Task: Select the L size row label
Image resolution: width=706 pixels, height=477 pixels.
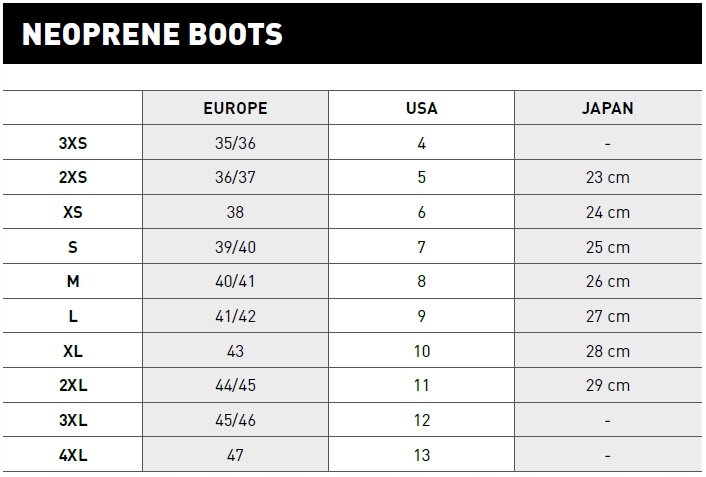Action: 73,316
